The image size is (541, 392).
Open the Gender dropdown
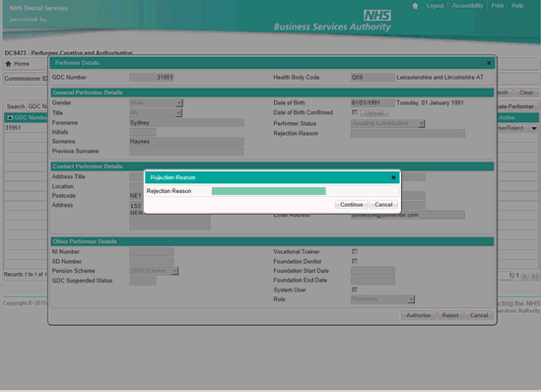(x=178, y=102)
